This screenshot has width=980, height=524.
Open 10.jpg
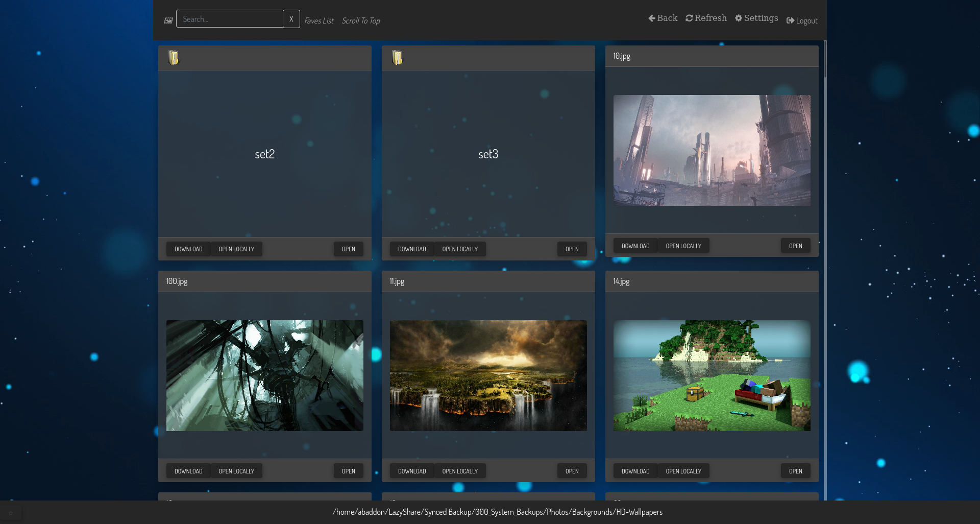(x=796, y=246)
